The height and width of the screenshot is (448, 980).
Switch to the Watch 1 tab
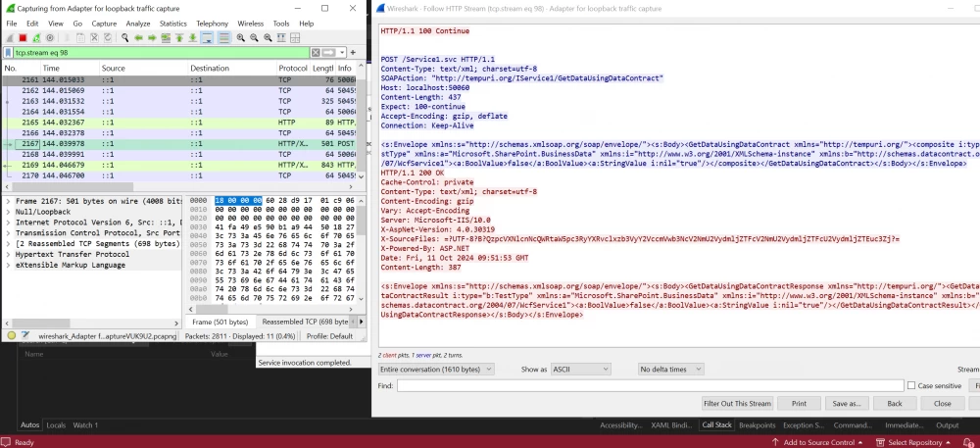point(85,424)
